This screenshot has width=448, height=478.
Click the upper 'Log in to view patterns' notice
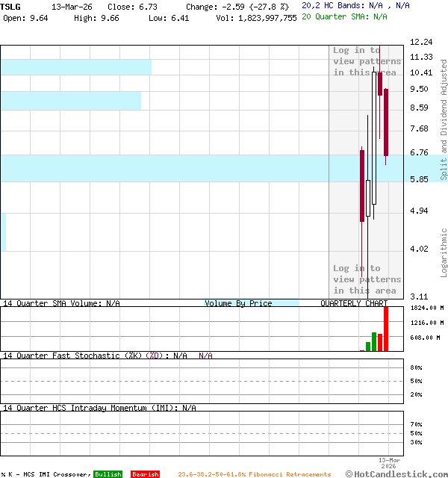(x=367, y=61)
